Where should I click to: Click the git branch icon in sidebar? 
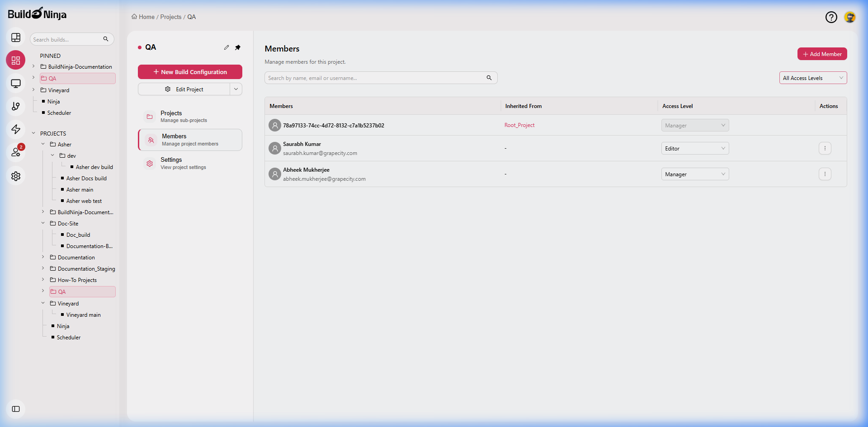16,107
